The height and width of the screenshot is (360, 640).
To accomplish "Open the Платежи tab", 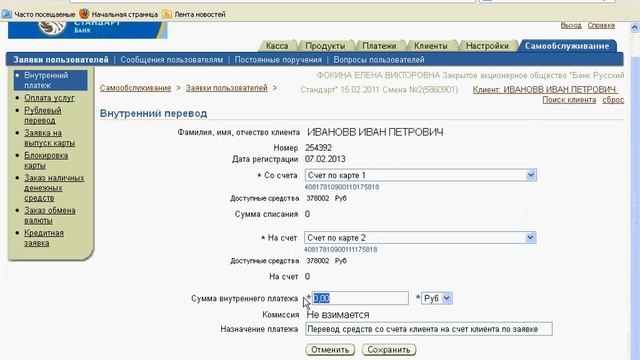I will pyautogui.click(x=379, y=46).
